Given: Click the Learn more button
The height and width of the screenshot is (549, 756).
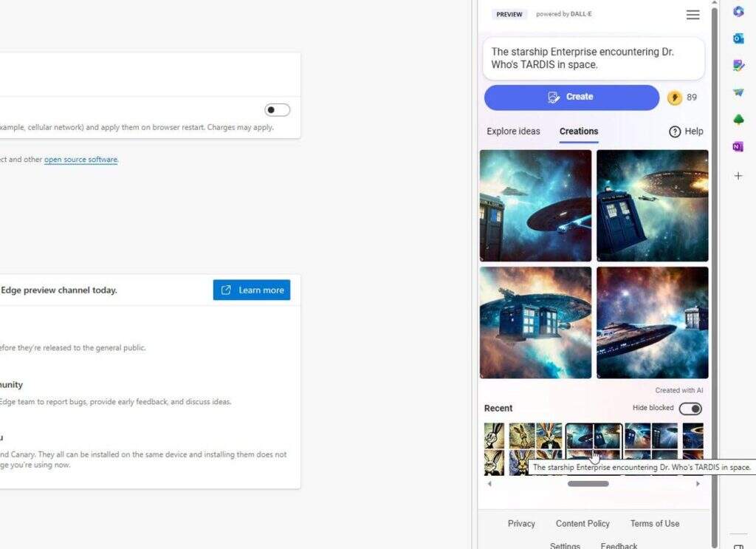Looking at the screenshot, I should tap(252, 290).
